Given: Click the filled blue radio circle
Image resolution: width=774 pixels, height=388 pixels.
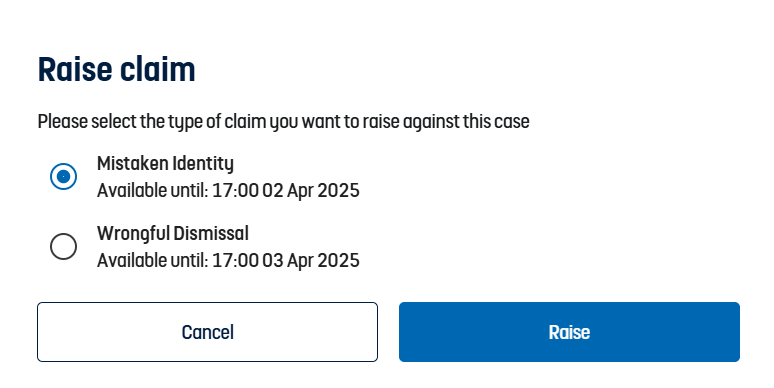Looking at the screenshot, I should coord(63,176).
